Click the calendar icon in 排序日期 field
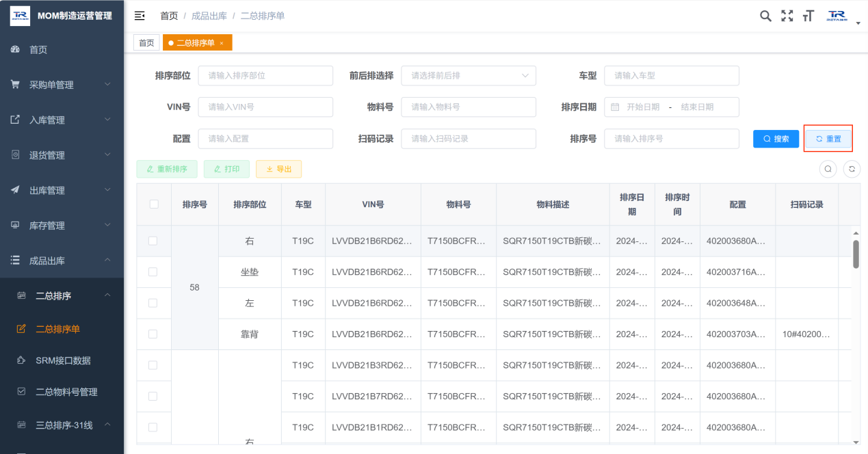 click(615, 107)
